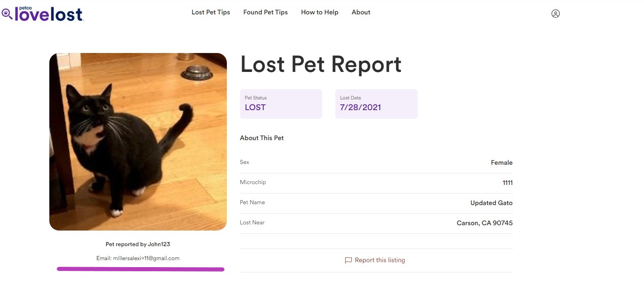Image resolution: width=644 pixels, height=300 pixels.
Task: Select the How to Help nav item
Action: tap(319, 12)
